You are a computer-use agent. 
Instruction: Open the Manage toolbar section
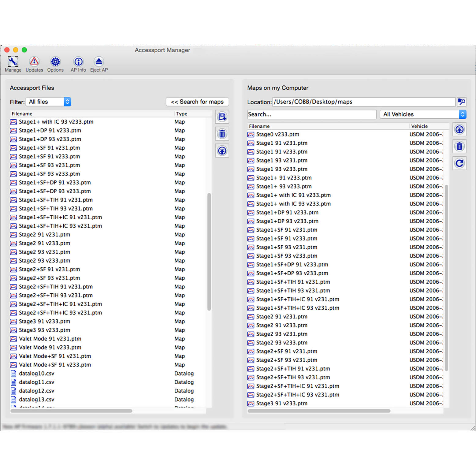point(13,65)
